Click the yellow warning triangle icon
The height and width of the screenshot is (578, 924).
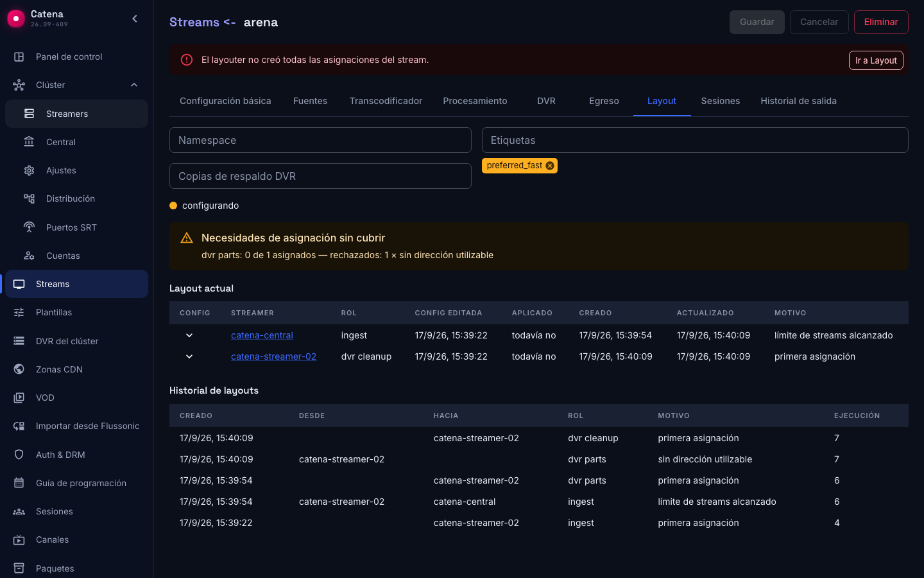pyautogui.click(x=187, y=238)
